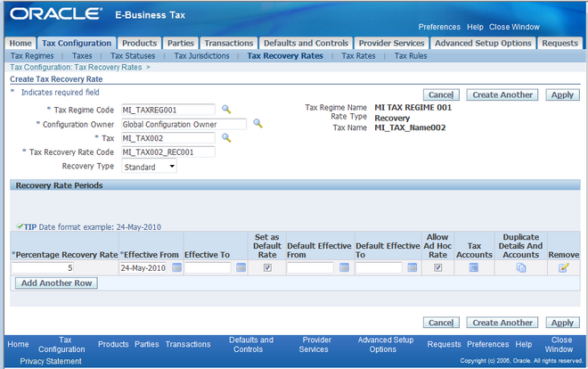Select Tax Recovery Rates subtab
The width and height of the screenshot is (588, 369).
click(285, 56)
